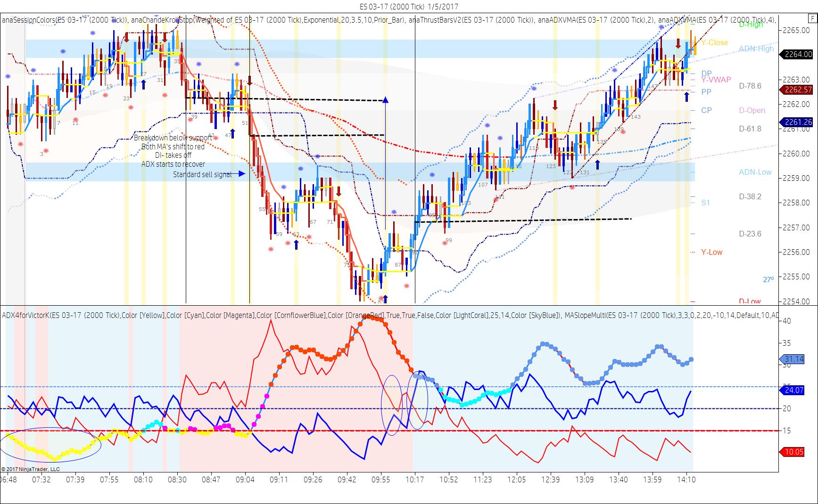Click the 10:52 time axis label
818x504 pixels.
(x=449, y=480)
